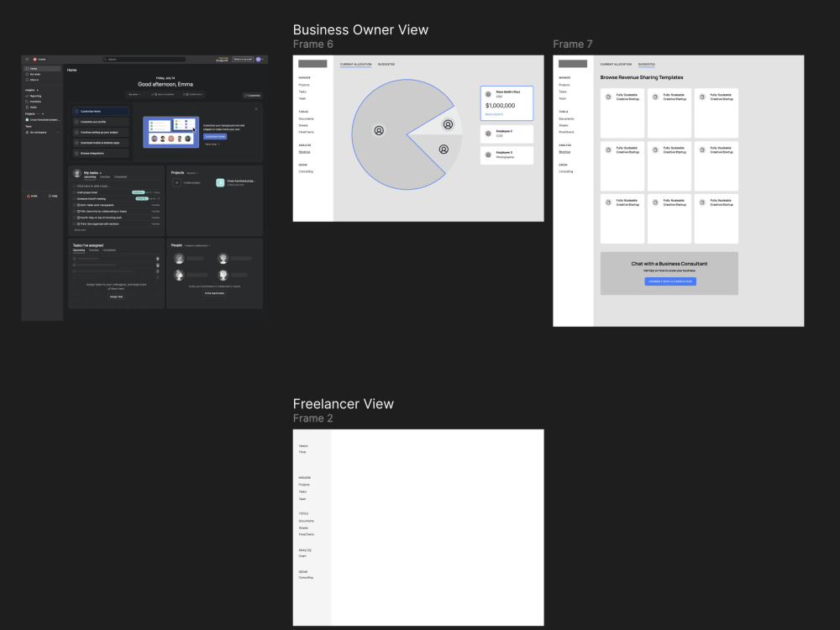Click Show more under My tasks
The image size is (840, 630).
click(80, 230)
